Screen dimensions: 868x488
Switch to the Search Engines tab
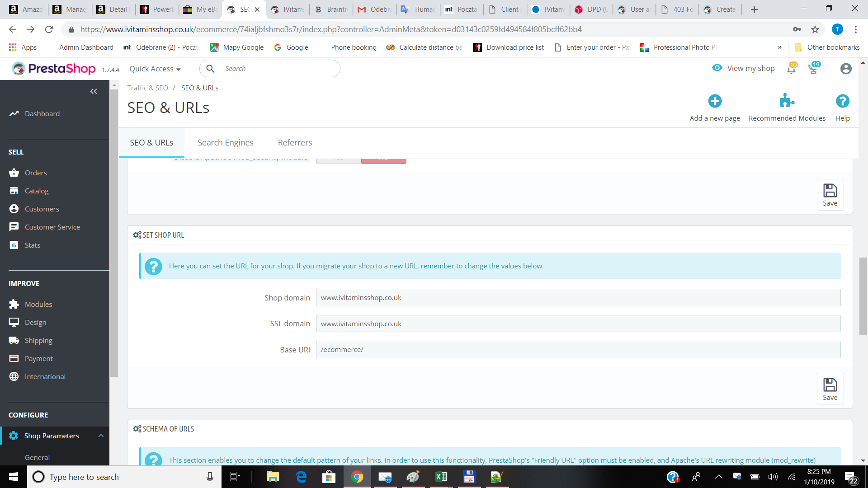pyautogui.click(x=225, y=143)
